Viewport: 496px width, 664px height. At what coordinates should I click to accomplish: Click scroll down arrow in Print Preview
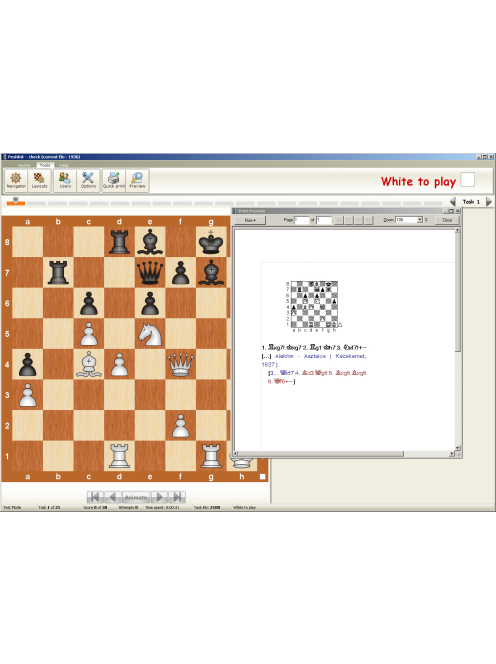pyautogui.click(x=457, y=448)
